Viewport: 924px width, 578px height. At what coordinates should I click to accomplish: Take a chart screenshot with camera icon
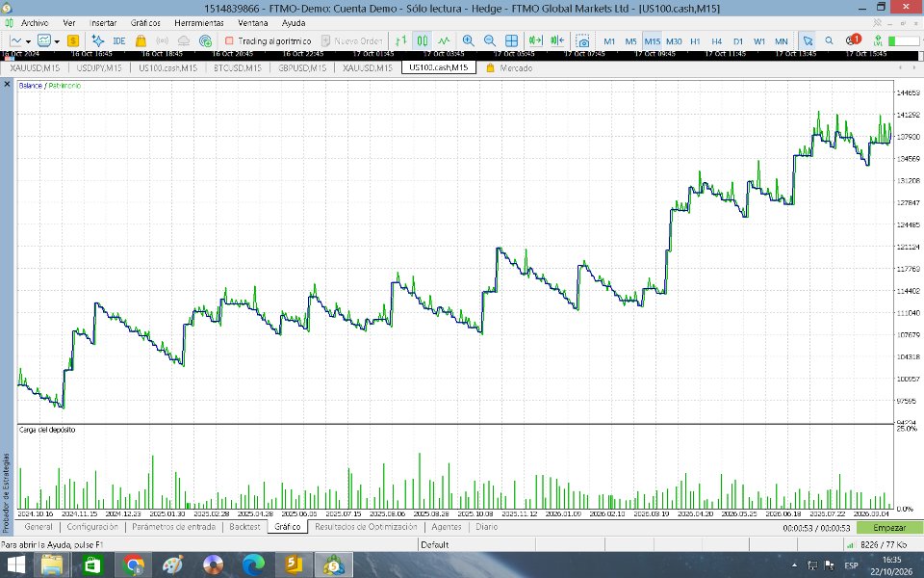[582, 40]
